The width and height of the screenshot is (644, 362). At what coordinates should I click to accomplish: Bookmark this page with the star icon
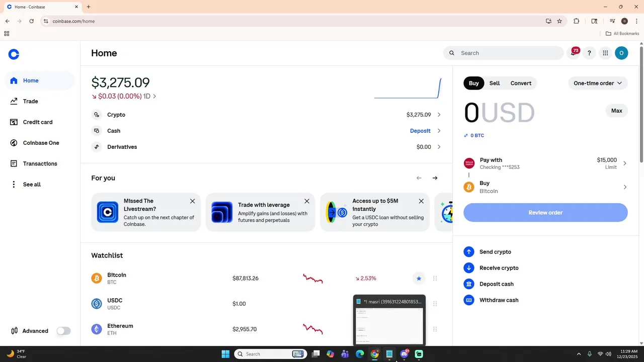(559, 21)
